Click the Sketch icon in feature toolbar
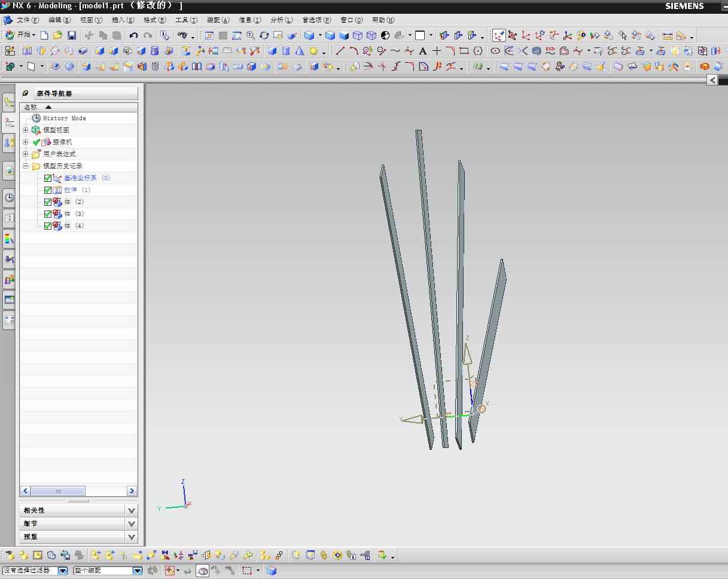 tap(10, 51)
